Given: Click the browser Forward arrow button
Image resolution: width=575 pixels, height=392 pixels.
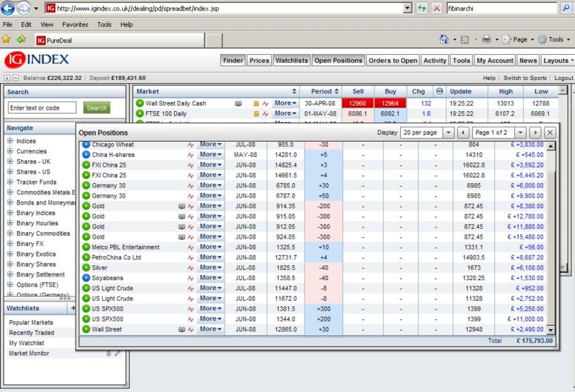Looking at the screenshot, I should point(24,8).
